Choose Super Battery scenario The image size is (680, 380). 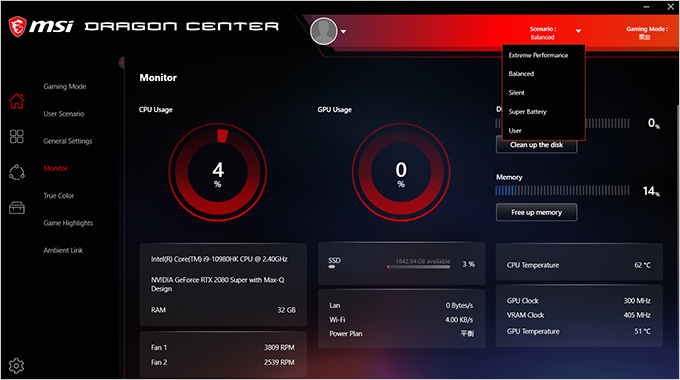point(527,112)
